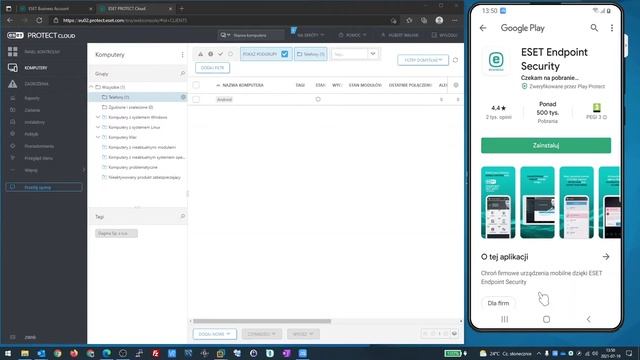Click the Prześlij opinię sidebar button
The image size is (640, 360).
(44, 187)
